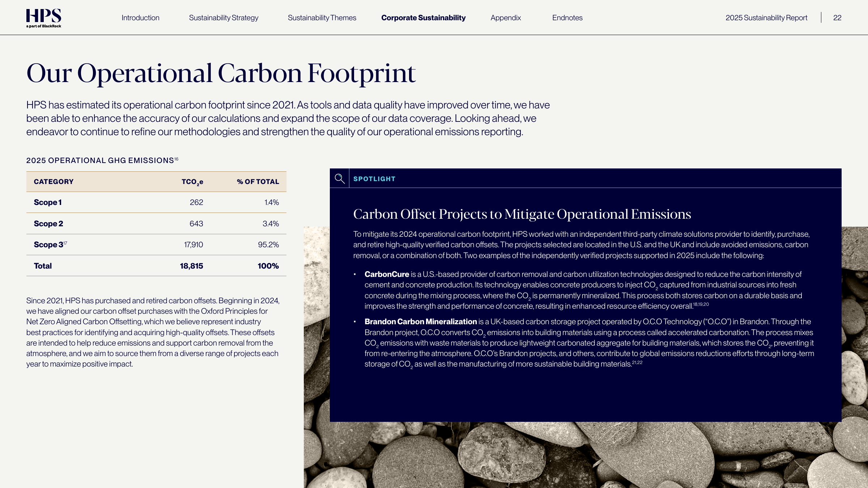Open the Sustainability Themes section

(322, 18)
